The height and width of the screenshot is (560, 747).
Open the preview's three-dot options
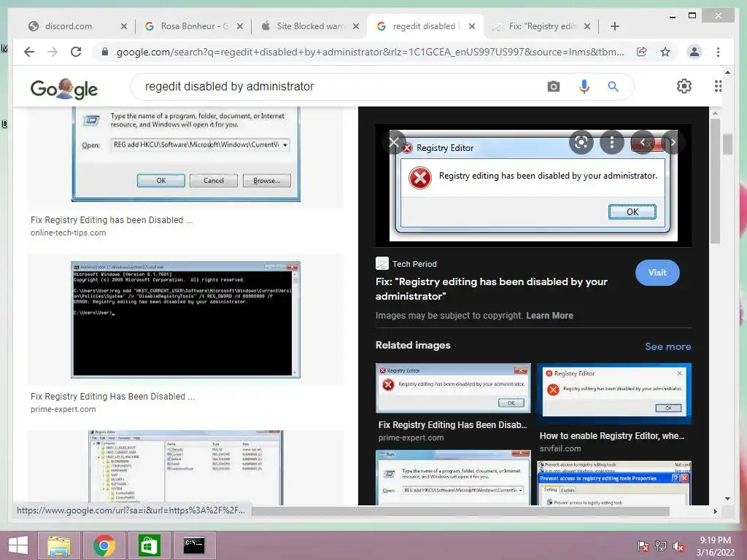click(x=612, y=142)
